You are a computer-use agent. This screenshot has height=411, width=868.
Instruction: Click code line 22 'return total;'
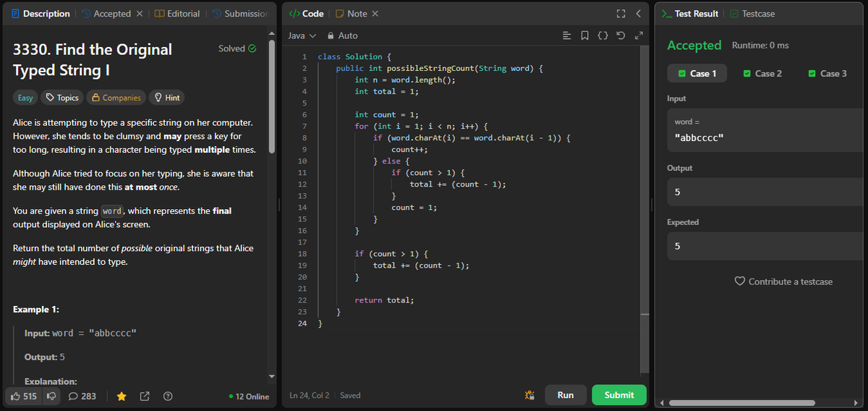384,300
